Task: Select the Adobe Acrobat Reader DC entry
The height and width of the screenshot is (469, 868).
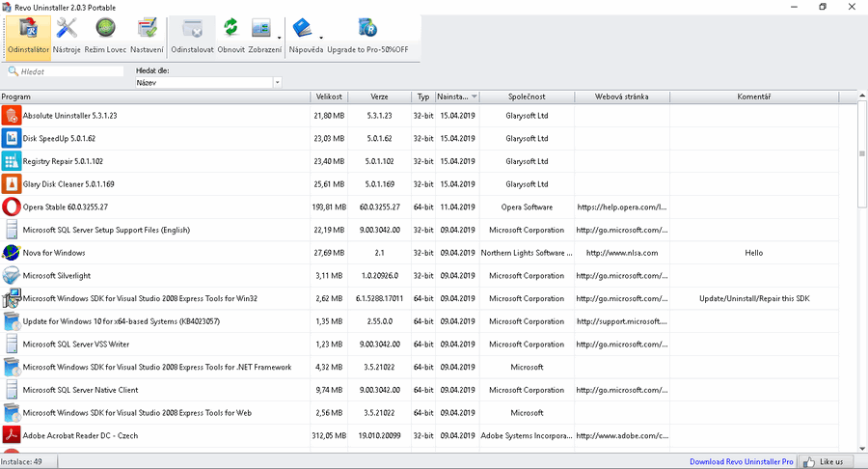Action: point(80,436)
